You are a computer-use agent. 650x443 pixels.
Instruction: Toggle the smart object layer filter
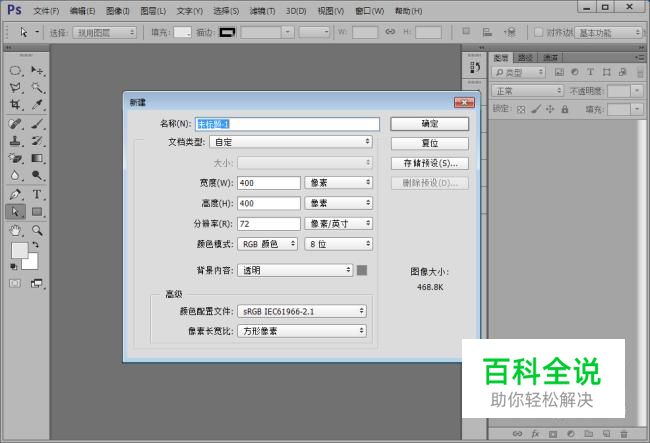[x=622, y=72]
